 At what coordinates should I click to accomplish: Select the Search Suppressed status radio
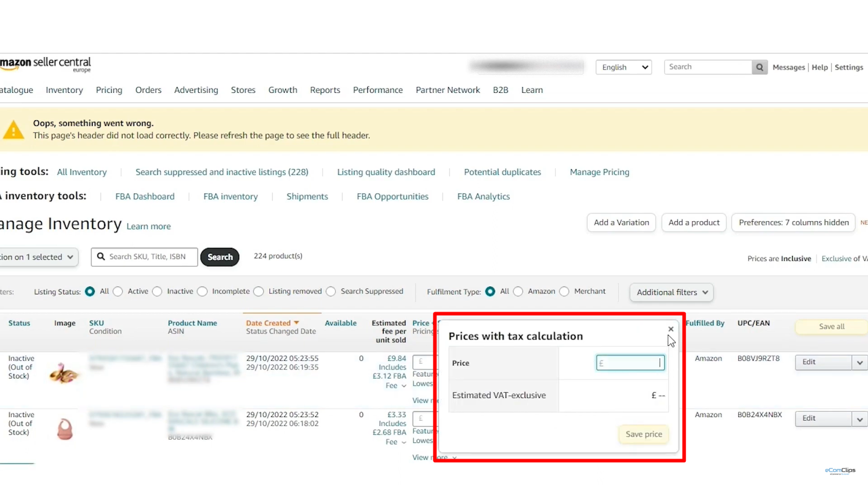[x=331, y=292]
